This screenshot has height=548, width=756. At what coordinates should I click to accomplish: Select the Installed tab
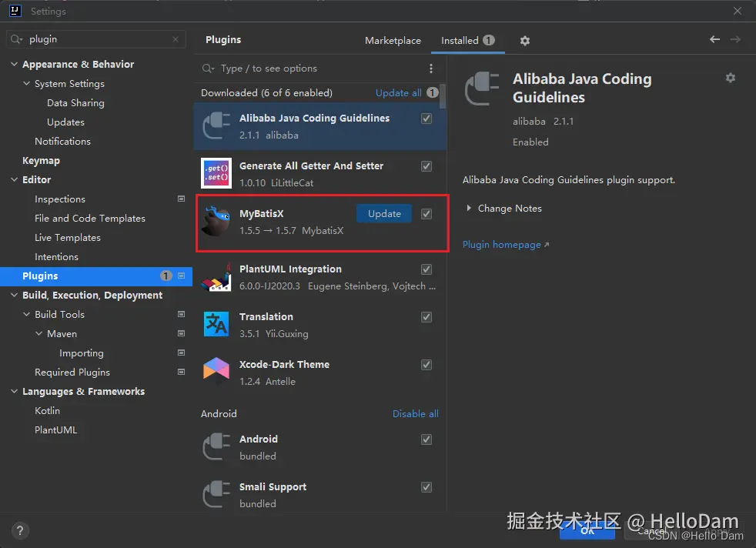tap(467, 41)
